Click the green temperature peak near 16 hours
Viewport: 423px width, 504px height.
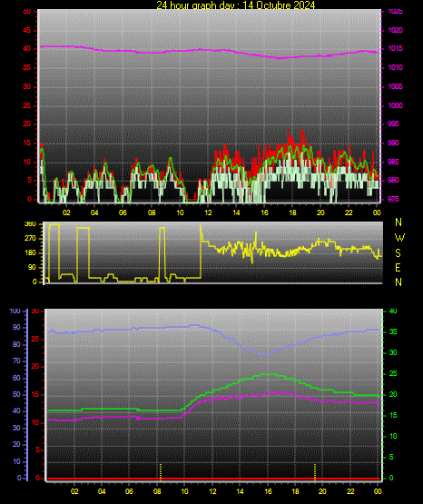[x=268, y=374]
